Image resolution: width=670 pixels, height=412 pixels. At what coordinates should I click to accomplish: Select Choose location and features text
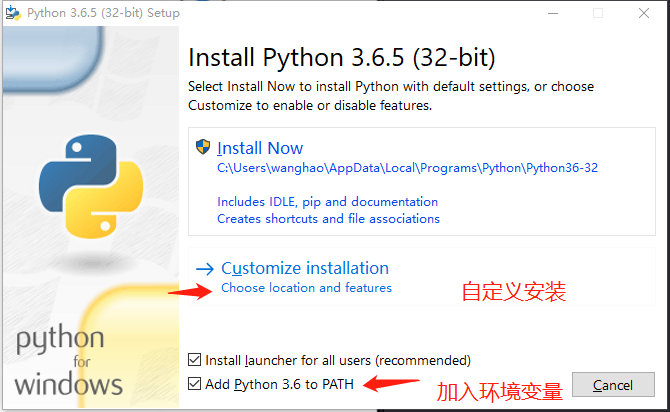(x=306, y=288)
